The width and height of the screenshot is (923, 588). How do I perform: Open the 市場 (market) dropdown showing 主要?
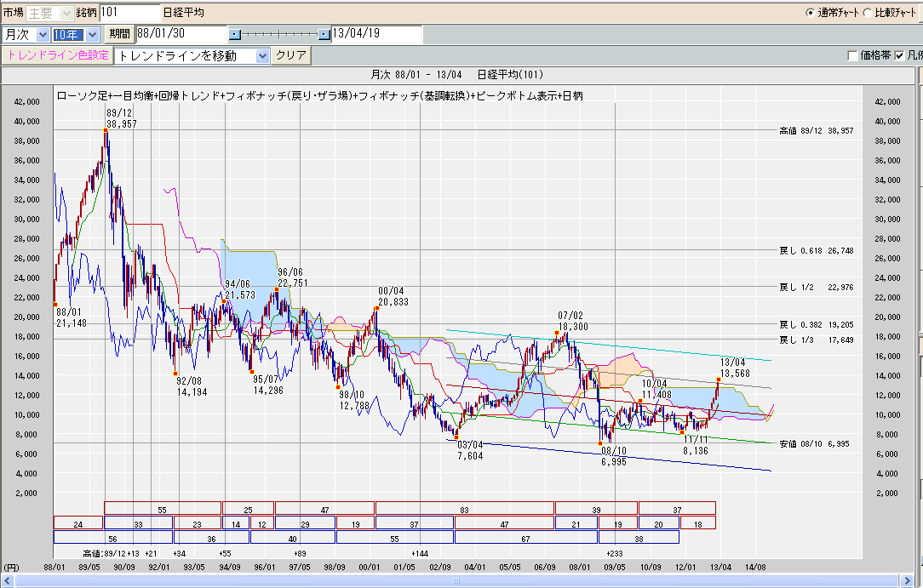49,13
